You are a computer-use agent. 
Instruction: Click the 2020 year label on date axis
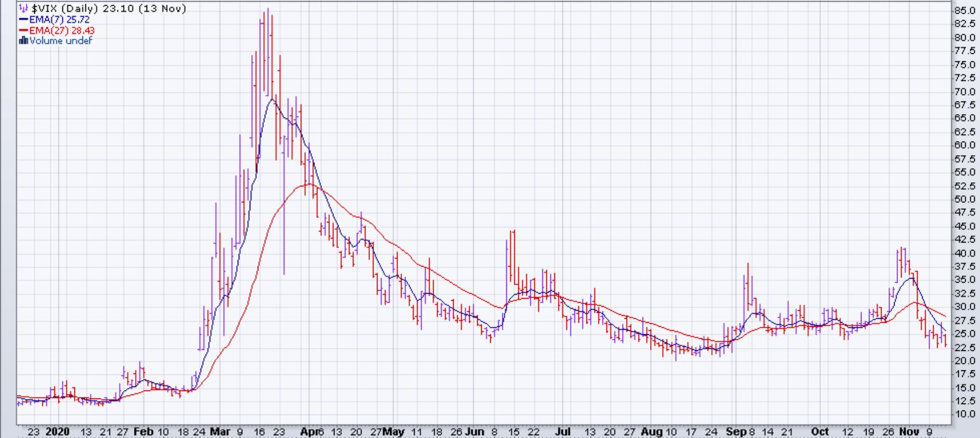point(57,432)
